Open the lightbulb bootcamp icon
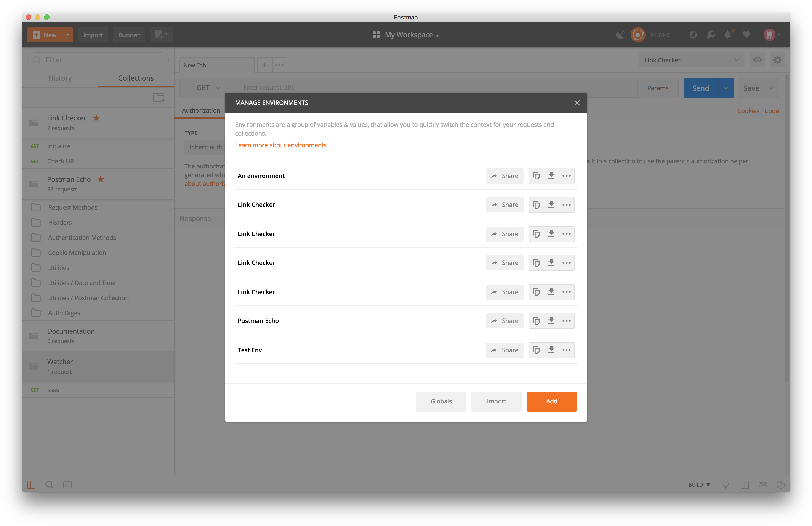 tap(726, 484)
